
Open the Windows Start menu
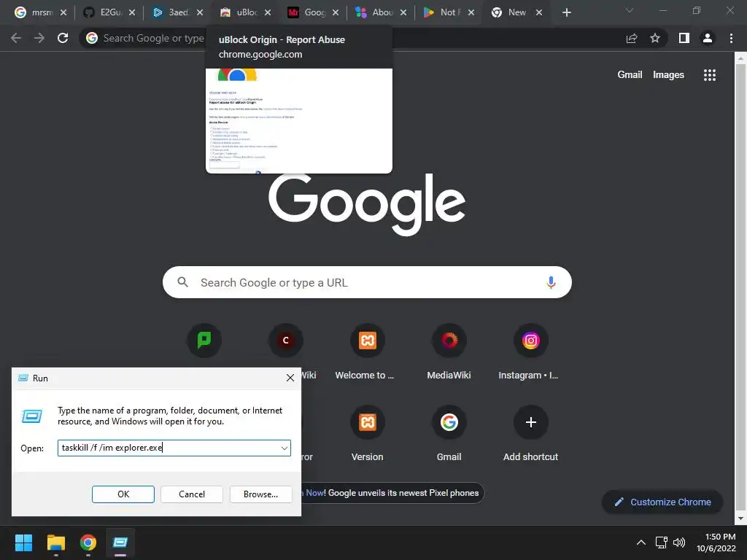[23, 542]
